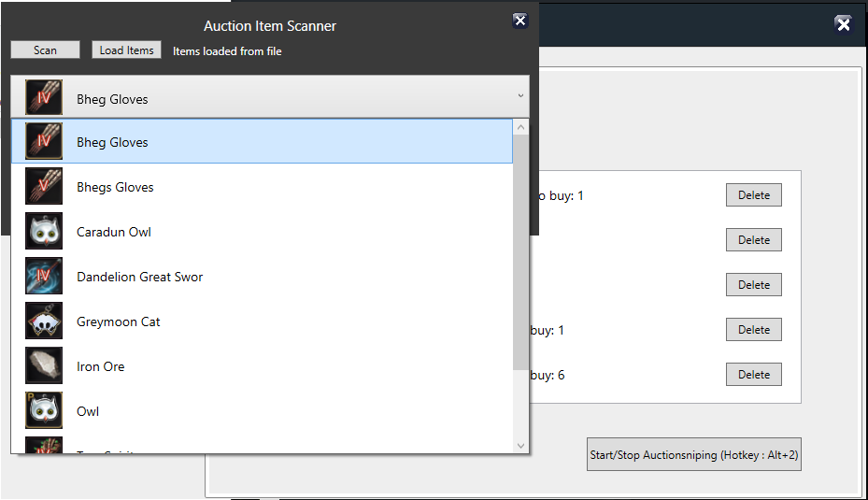Click the Greymoon Cat icon
The width and height of the screenshot is (868, 500).
pos(44,321)
